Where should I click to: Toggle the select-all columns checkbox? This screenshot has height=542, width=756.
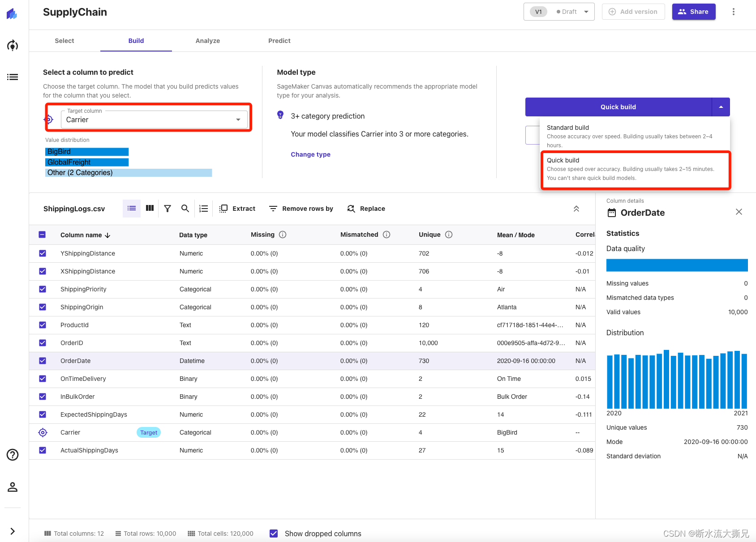click(x=42, y=235)
